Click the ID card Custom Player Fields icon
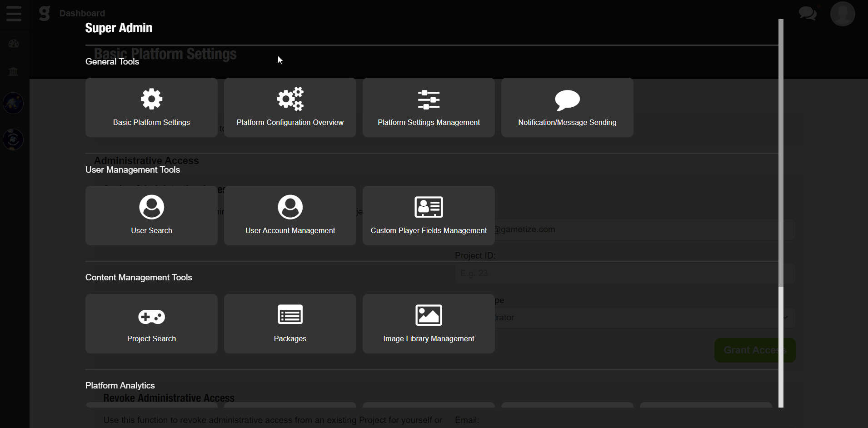Image resolution: width=868 pixels, height=428 pixels. click(x=429, y=207)
